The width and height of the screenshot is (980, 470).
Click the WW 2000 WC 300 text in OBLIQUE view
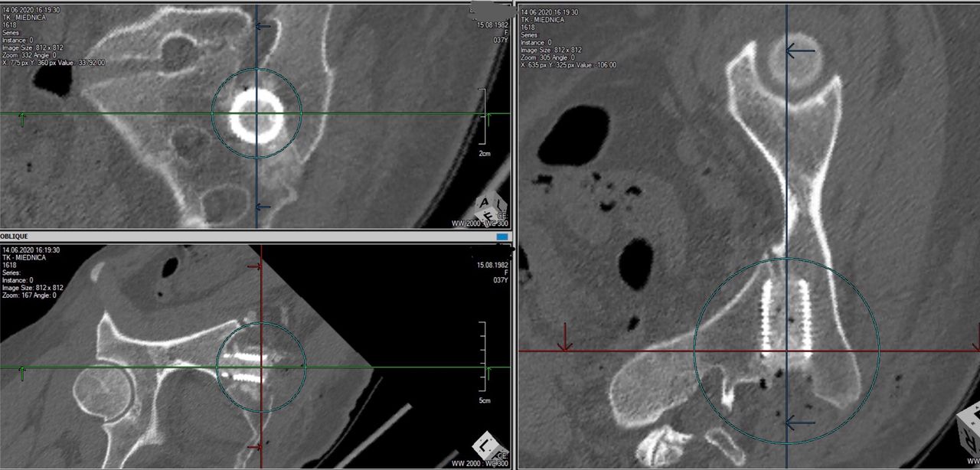pos(479,463)
